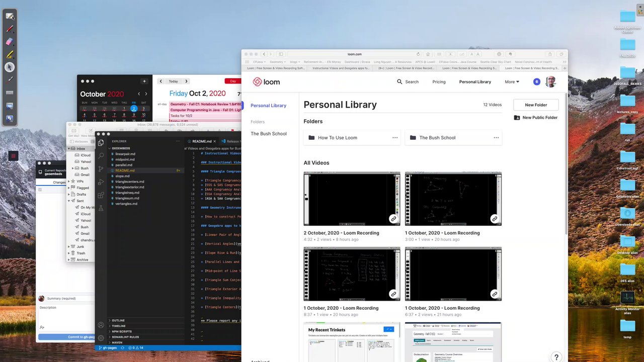644x362 pixels.
Task: Select Gmail under Inbox in Mail
Action: coord(85,174)
